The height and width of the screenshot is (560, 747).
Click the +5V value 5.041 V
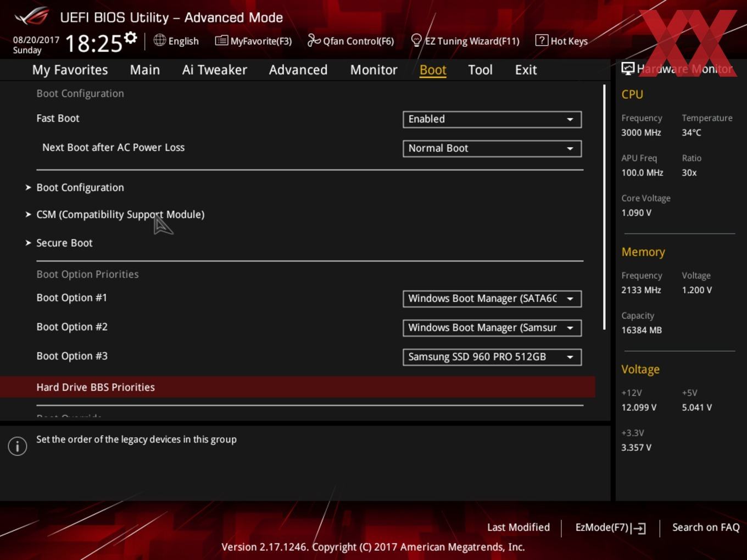[696, 407]
